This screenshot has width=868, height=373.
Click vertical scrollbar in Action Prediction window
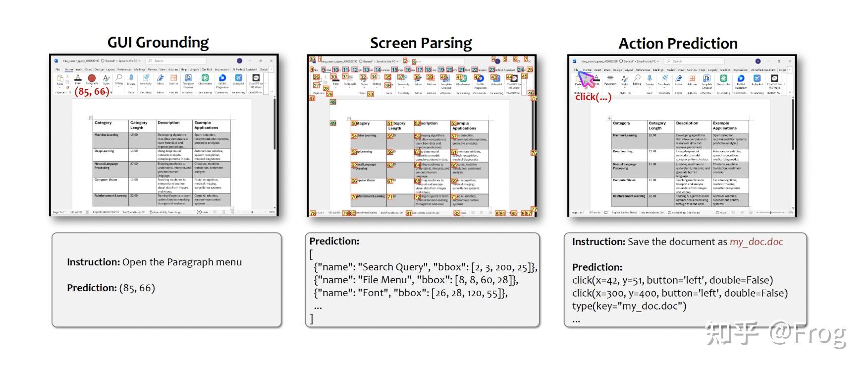pos(793,124)
